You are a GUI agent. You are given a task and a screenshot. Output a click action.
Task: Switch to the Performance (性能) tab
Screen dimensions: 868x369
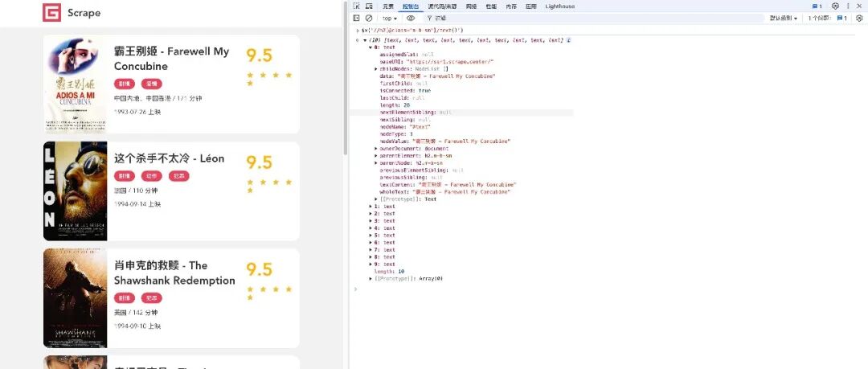tap(491, 6)
